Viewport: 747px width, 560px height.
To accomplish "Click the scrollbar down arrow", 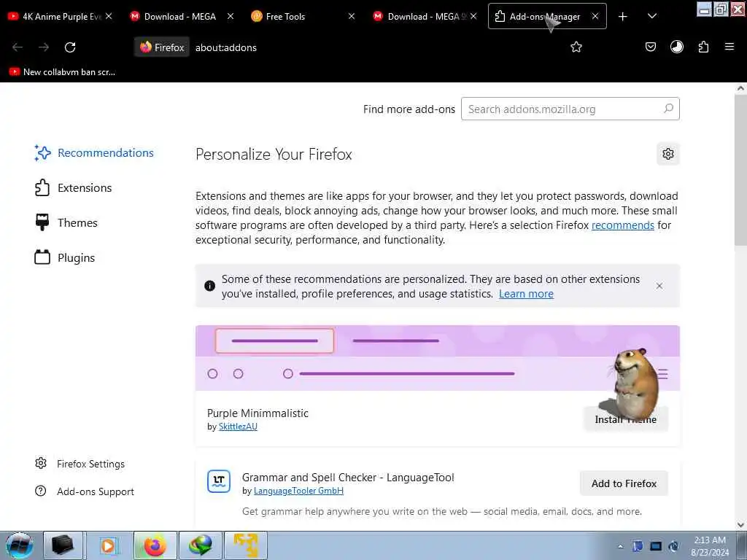I will (x=741, y=524).
